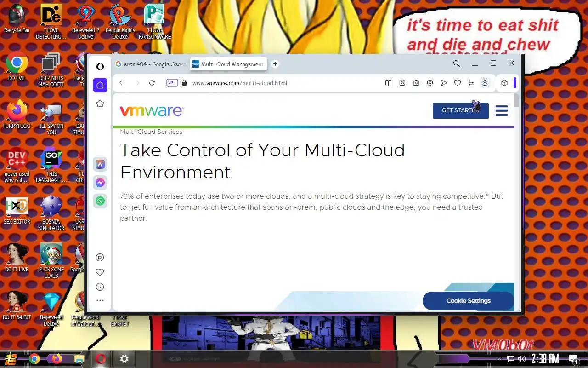Image resolution: width=588 pixels, height=368 pixels.
Task: Open sidebar setup three-dots menu
Action: (x=100, y=300)
